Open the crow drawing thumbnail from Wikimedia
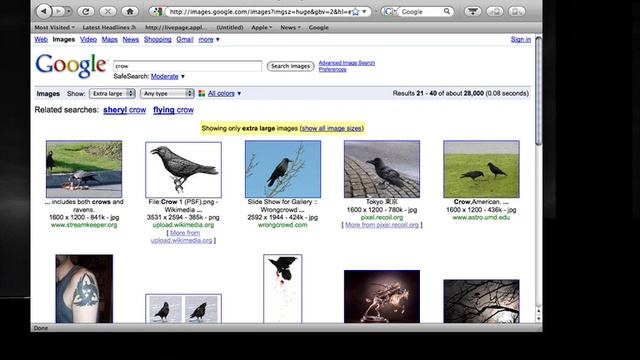The height and width of the screenshot is (360, 640). click(183, 170)
